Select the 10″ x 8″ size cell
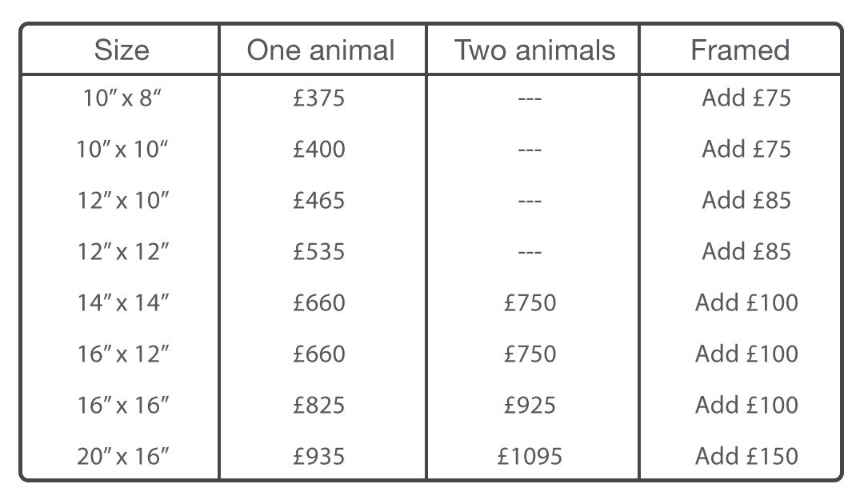The width and height of the screenshot is (864, 504). 122,98
